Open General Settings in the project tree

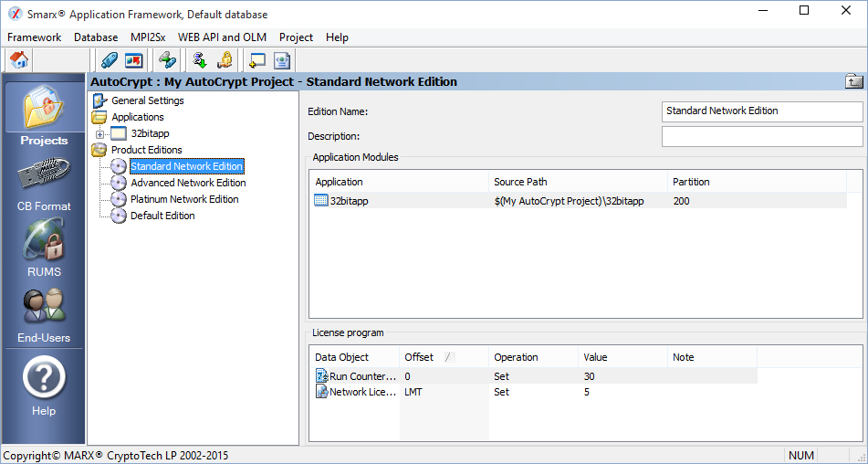point(147,100)
